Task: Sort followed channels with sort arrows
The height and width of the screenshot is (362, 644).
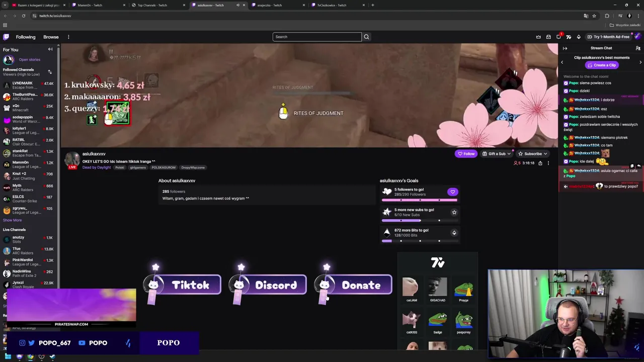Action: (x=50, y=72)
